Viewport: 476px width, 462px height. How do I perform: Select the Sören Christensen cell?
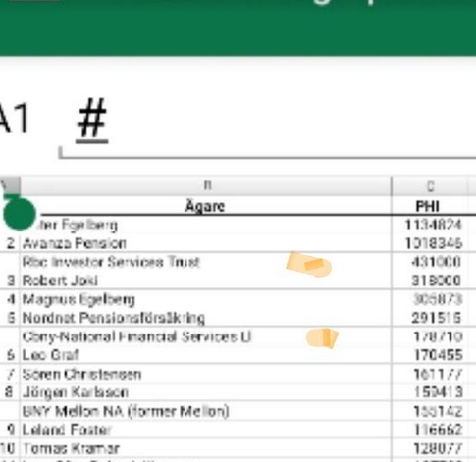point(206,374)
